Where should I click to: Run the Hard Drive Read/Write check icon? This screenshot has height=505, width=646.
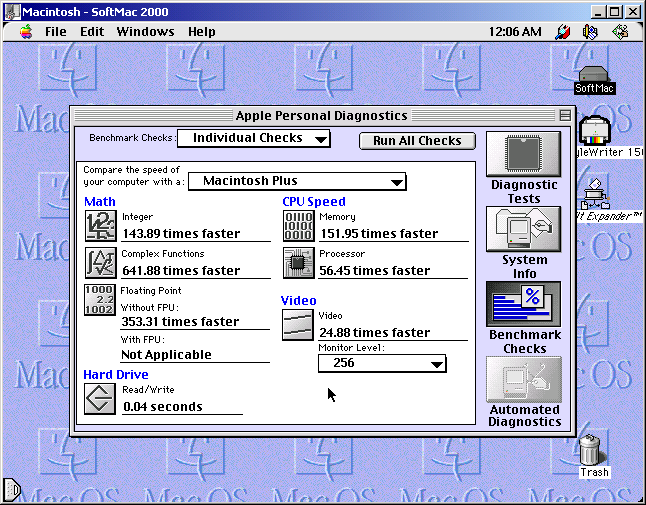[x=100, y=399]
